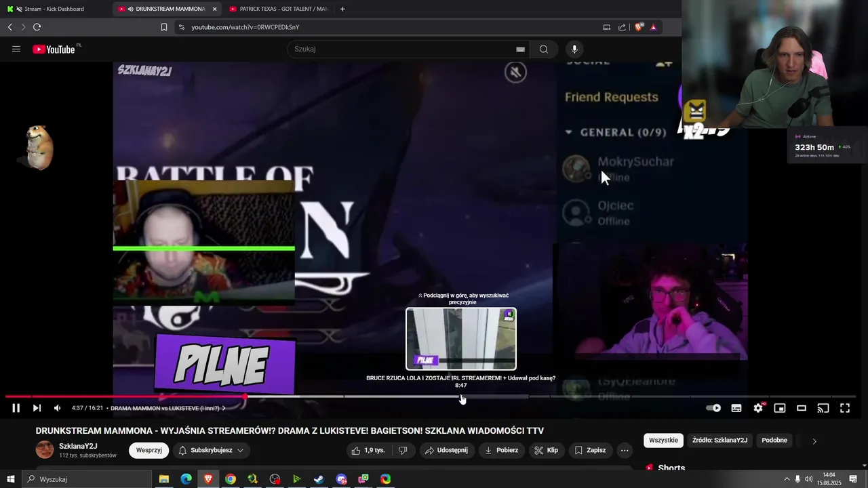Dislike the video

(403, 450)
